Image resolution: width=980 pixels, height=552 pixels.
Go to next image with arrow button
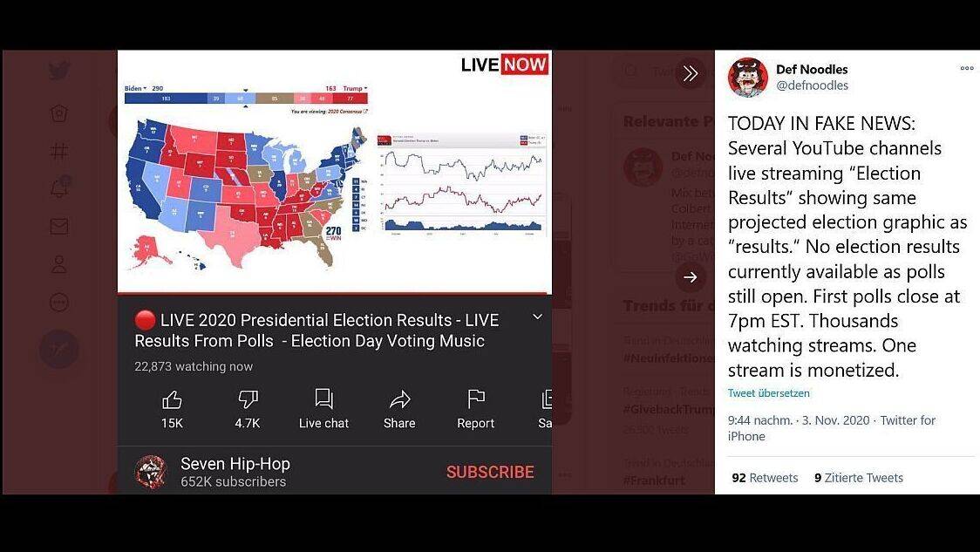point(691,277)
